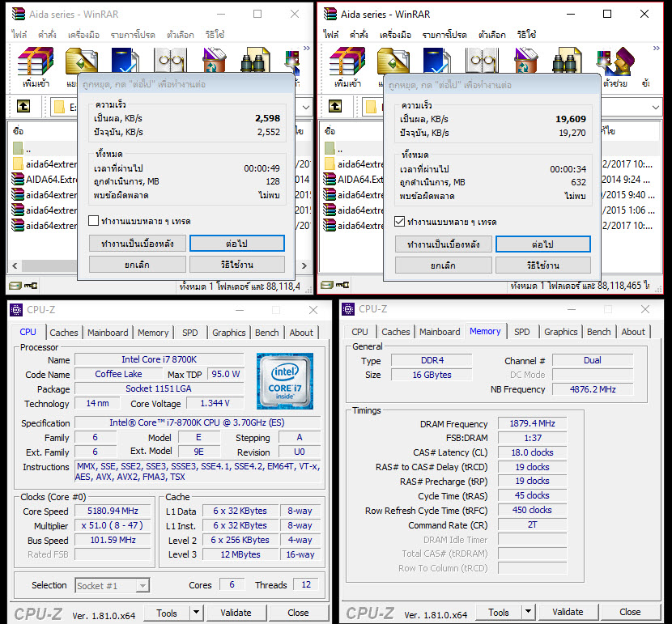Click the Extract To icon in left WinRAR window

click(x=82, y=62)
